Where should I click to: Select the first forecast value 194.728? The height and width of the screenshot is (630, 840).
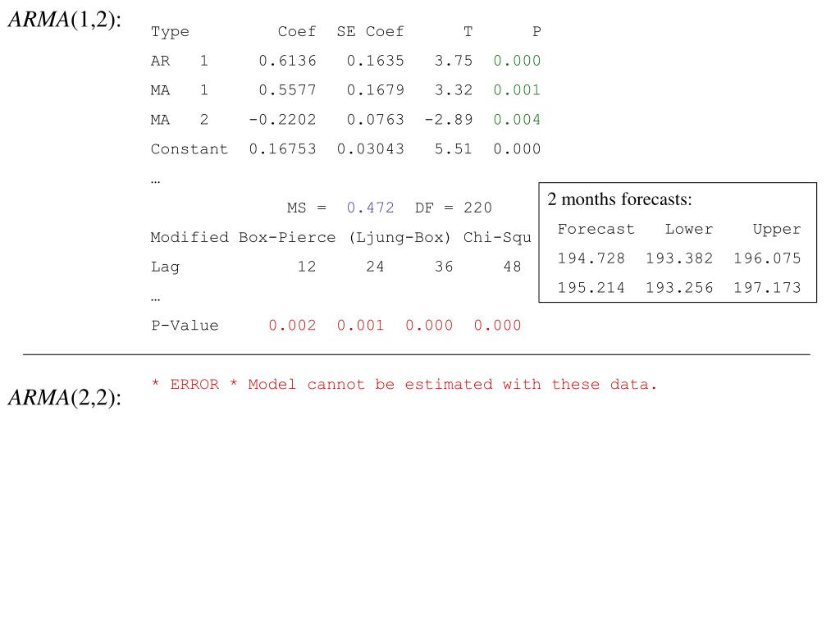tap(591, 258)
